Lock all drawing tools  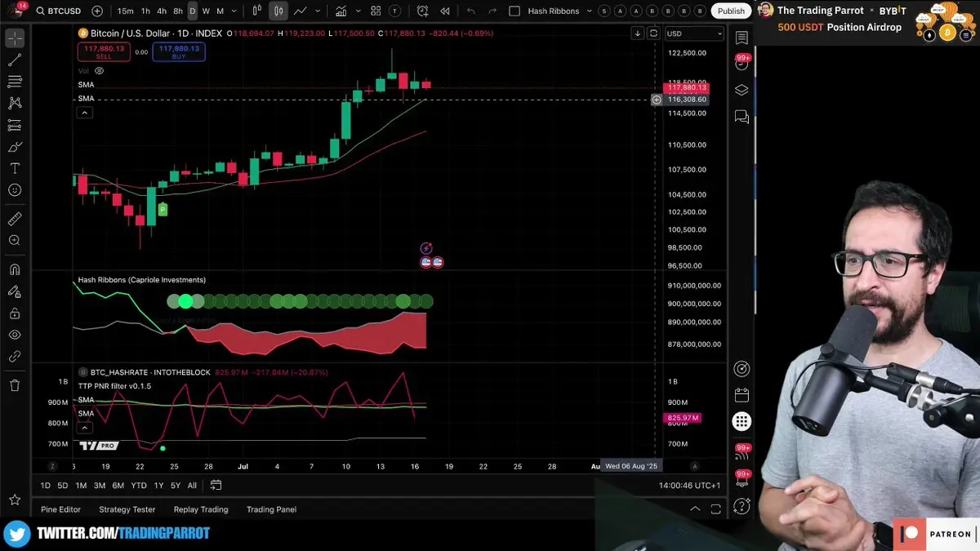15,313
